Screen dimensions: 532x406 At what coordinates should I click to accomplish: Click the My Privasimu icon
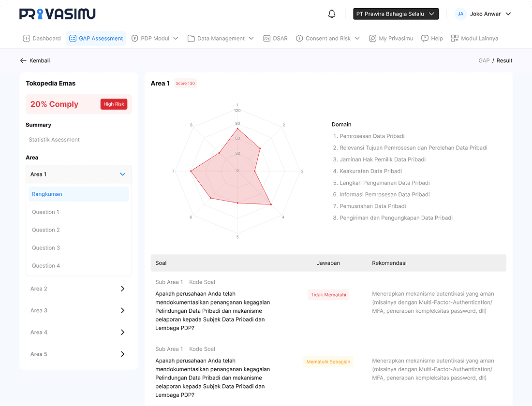point(372,39)
